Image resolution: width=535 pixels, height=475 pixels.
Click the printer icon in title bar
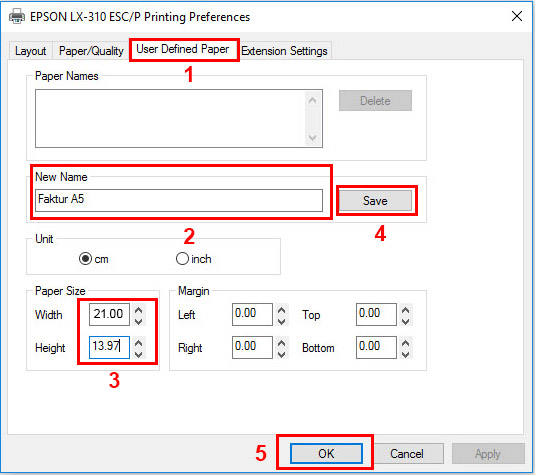(17, 16)
